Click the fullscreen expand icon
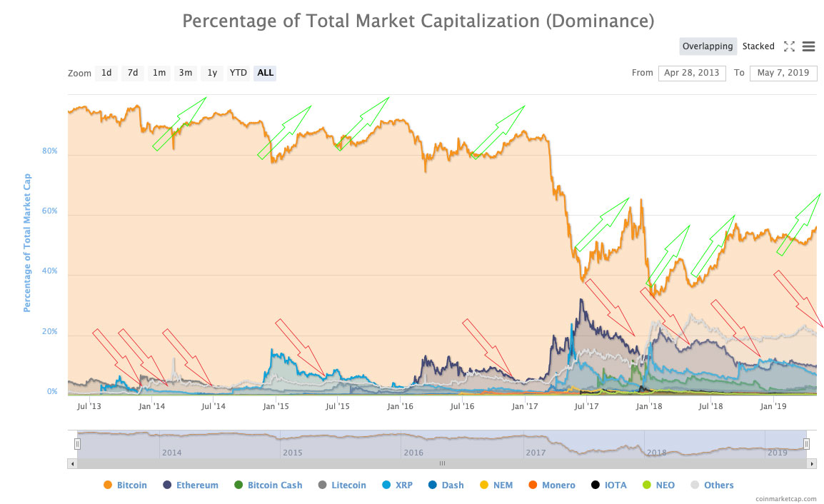Image resolution: width=824 pixels, height=504 pixels. tap(790, 46)
